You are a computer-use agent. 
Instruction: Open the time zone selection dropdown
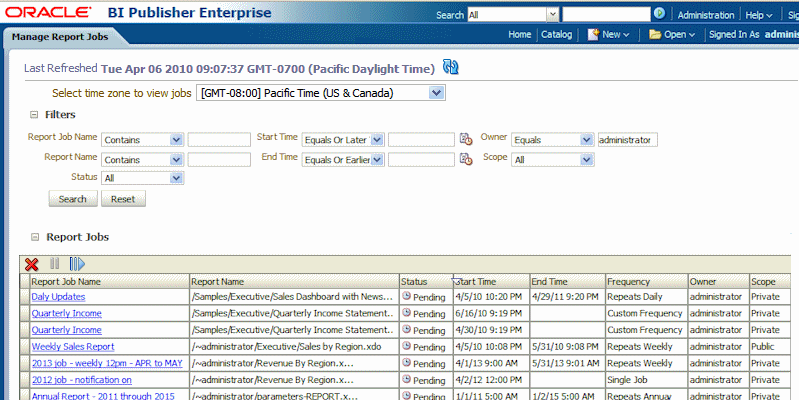point(436,93)
